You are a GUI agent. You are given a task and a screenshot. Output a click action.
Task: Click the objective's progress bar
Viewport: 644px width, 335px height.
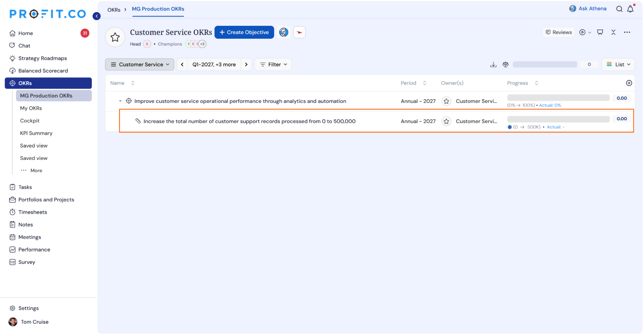[558, 98]
